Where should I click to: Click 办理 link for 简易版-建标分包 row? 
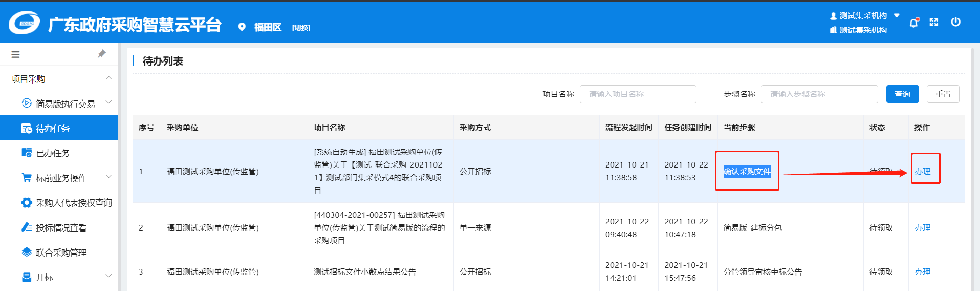(922, 228)
